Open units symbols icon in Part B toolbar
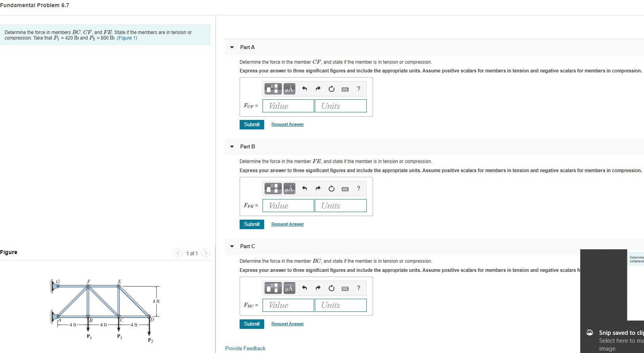This screenshot has width=644, height=353. (x=289, y=188)
